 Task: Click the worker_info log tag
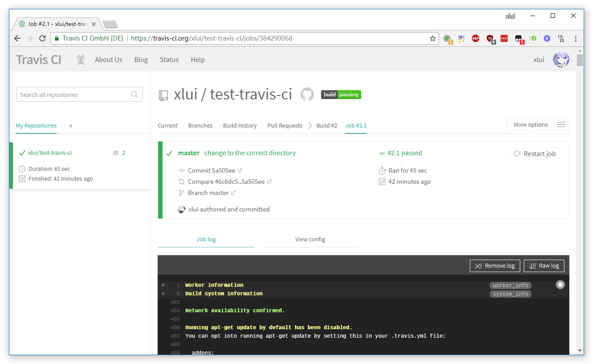click(510, 285)
